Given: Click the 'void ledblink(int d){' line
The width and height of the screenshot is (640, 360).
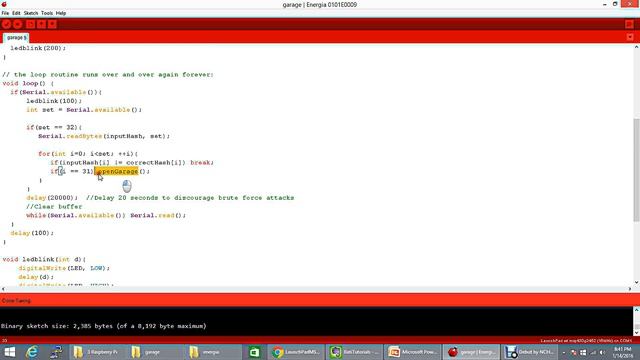Looking at the screenshot, I should point(44,260).
